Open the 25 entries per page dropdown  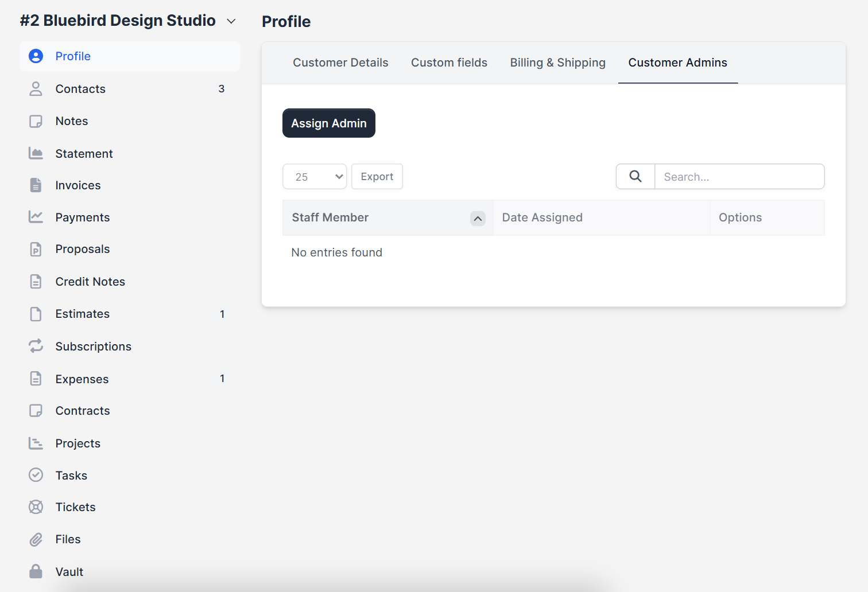point(315,177)
